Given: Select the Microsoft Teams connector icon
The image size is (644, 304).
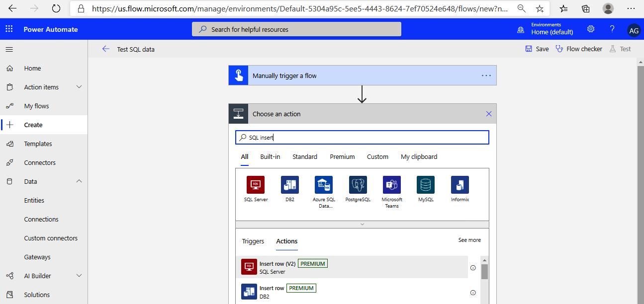Looking at the screenshot, I should [x=392, y=185].
